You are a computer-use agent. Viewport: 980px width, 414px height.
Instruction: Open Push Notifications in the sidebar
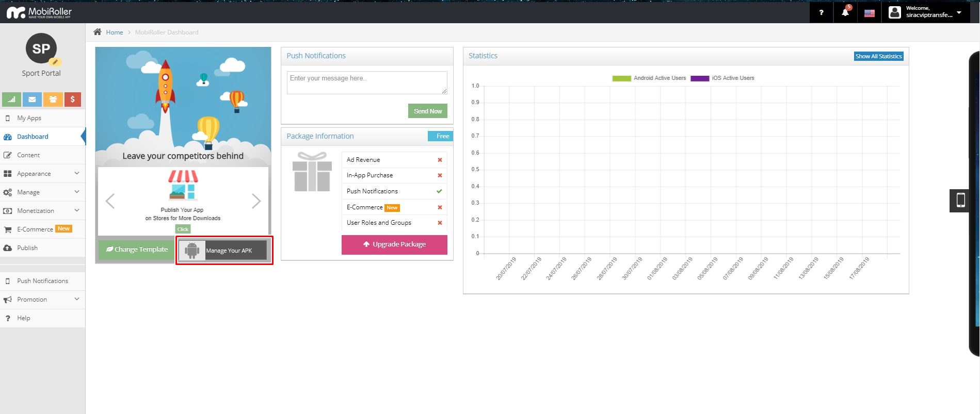[x=42, y=281]
